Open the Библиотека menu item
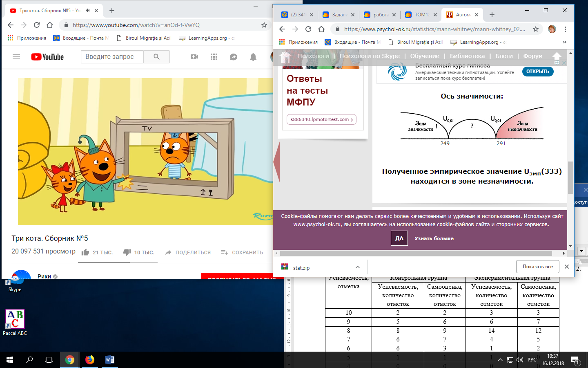Viewport: 588px width, 368px height. point(467,56)
